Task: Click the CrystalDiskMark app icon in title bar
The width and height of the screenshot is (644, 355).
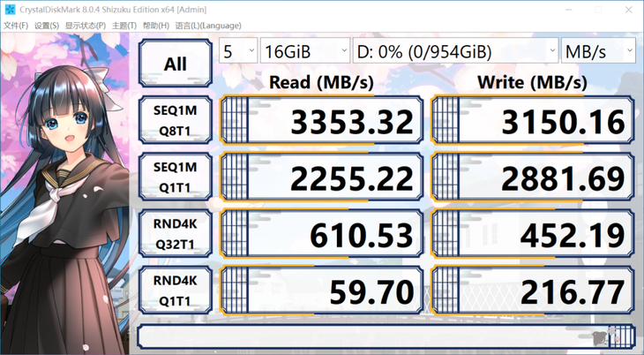Action: coord(10,9)
